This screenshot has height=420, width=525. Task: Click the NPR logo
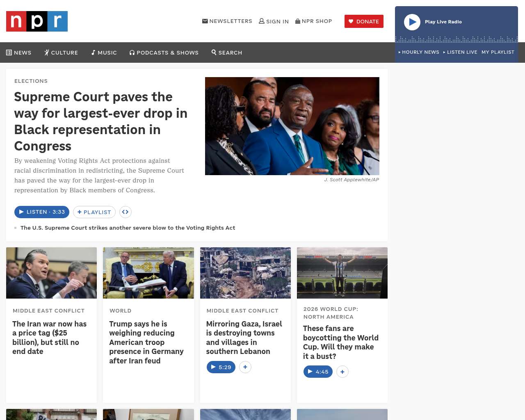37,21
